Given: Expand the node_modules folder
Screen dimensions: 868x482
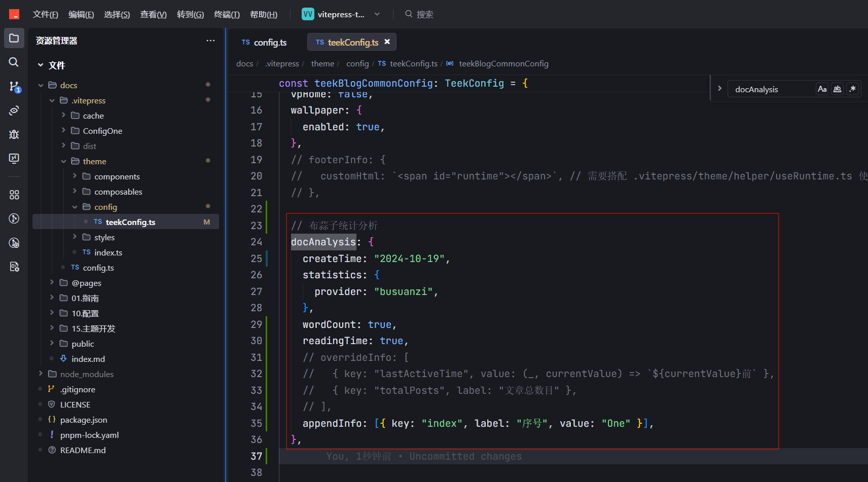Looking at the screenshot, I should click(41, 374).
